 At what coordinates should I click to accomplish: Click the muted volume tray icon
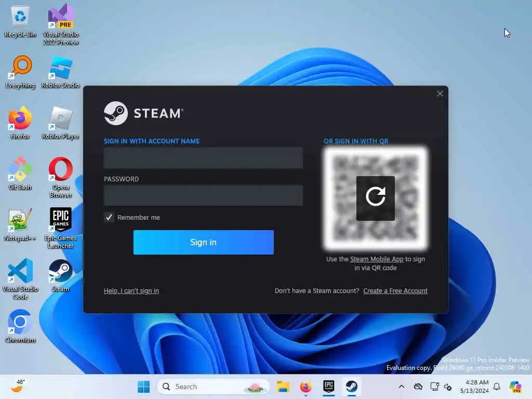448,387
